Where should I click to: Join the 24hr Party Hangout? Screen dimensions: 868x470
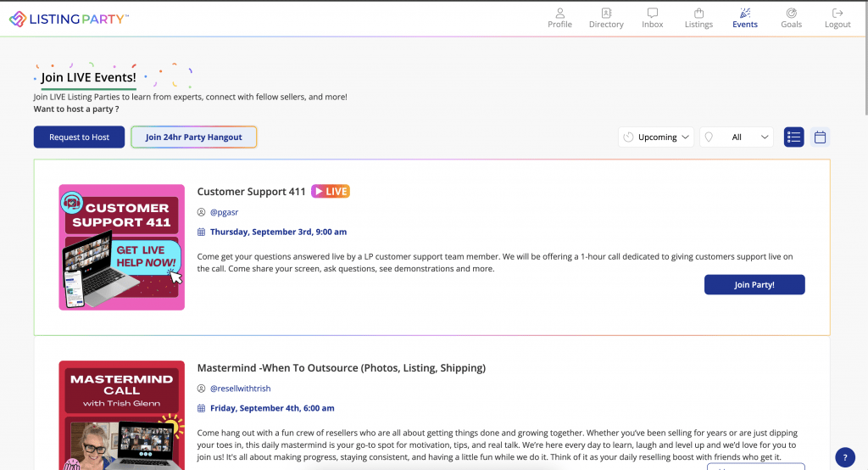pyautogui.click(x=194, y=137)
